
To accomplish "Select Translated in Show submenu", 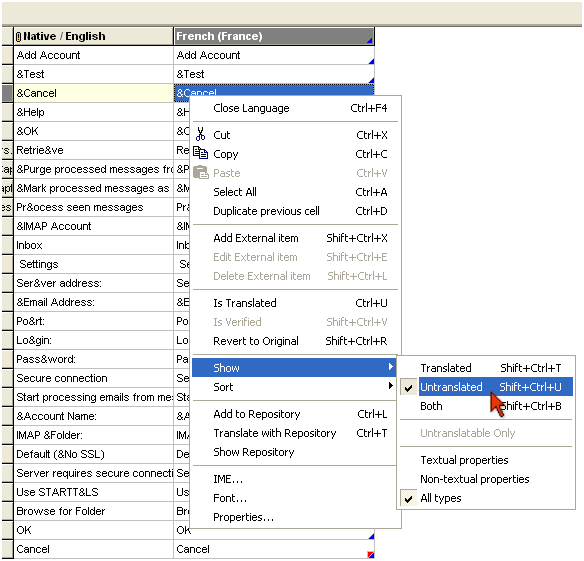I will [x=486, y=368].
